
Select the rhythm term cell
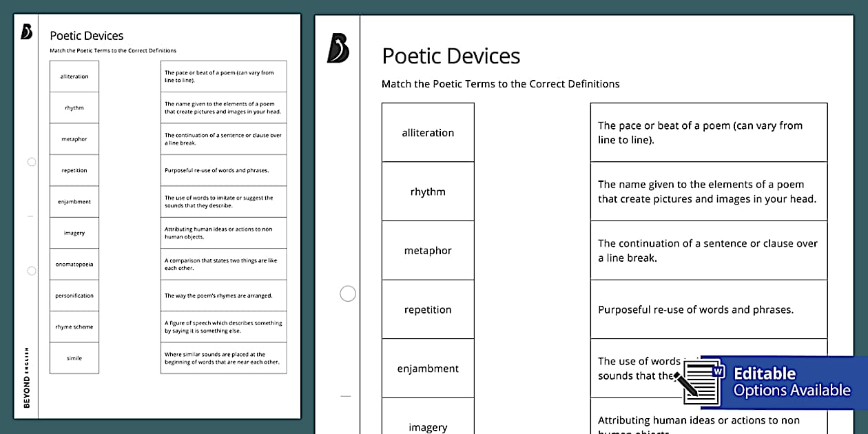pos(427,191)
